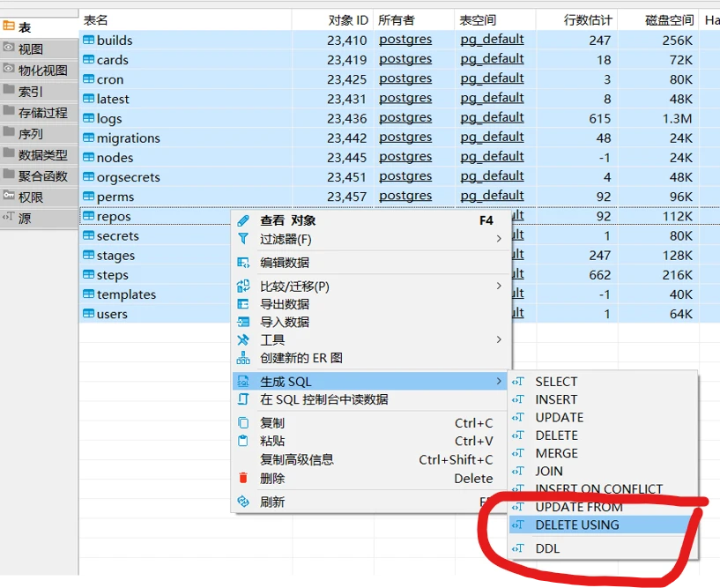
Task: Click the stages table icon
Action: 88,255
